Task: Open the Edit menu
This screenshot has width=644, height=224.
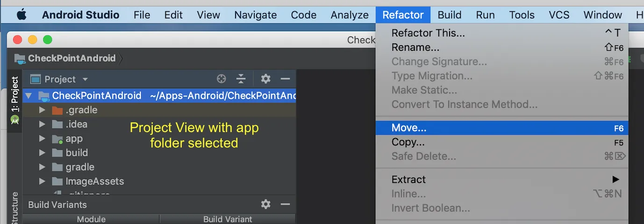Action: click(x=173, y=15)
